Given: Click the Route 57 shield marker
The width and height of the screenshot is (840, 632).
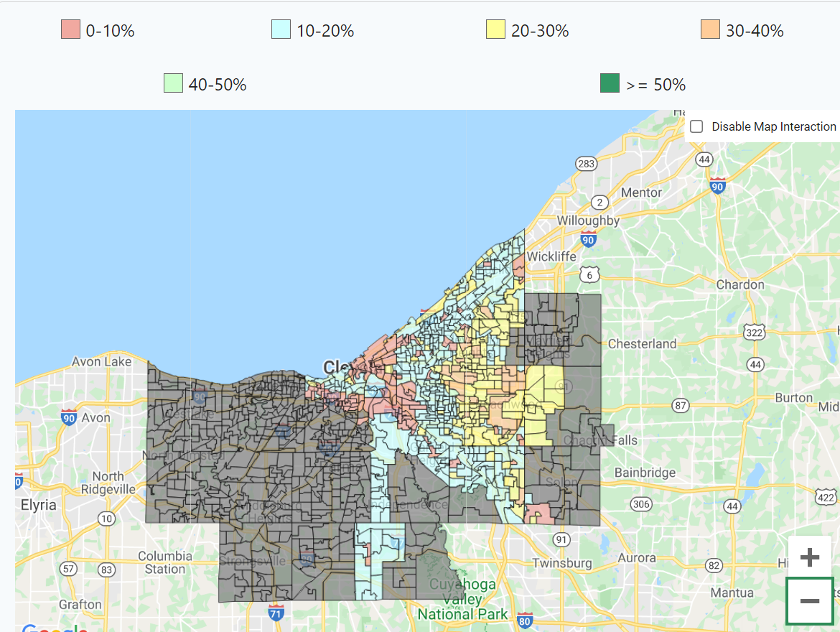Looking at the screenshot, I should point(68,569).
